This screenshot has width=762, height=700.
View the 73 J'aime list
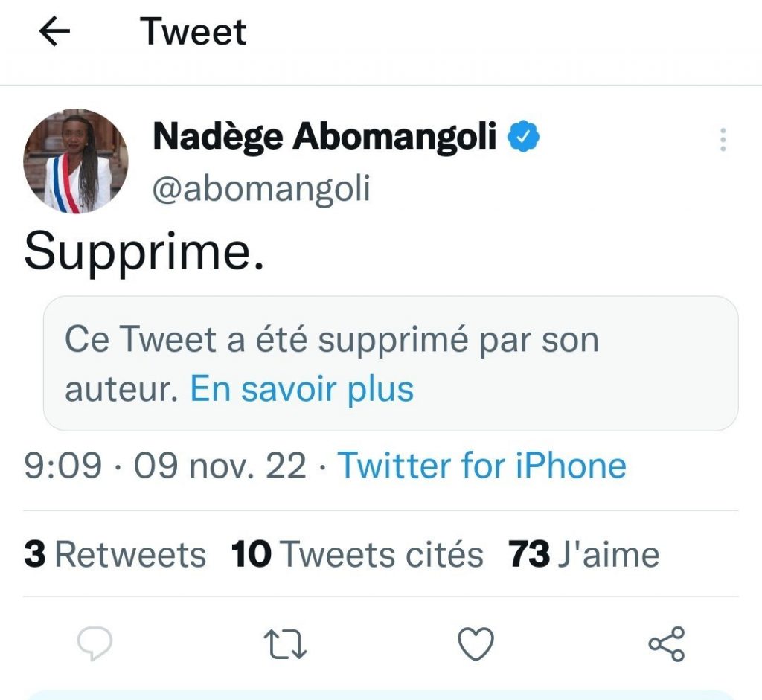[583, 554]
